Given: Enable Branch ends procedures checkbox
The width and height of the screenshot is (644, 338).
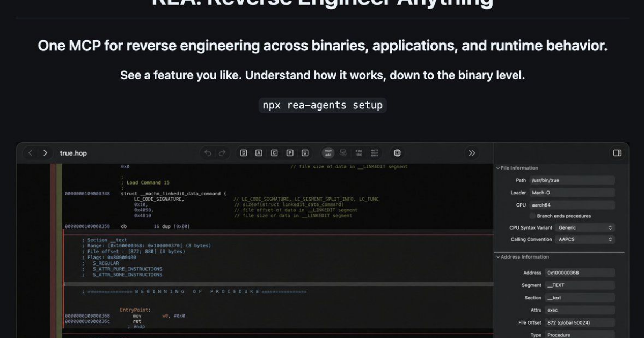Looking at the screenshot, I should [x=532, y=216].
